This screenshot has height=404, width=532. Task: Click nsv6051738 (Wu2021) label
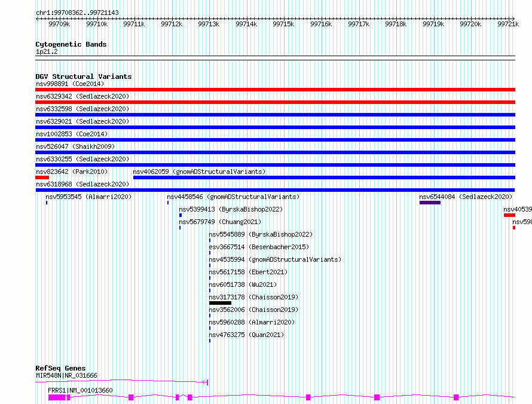243,284
